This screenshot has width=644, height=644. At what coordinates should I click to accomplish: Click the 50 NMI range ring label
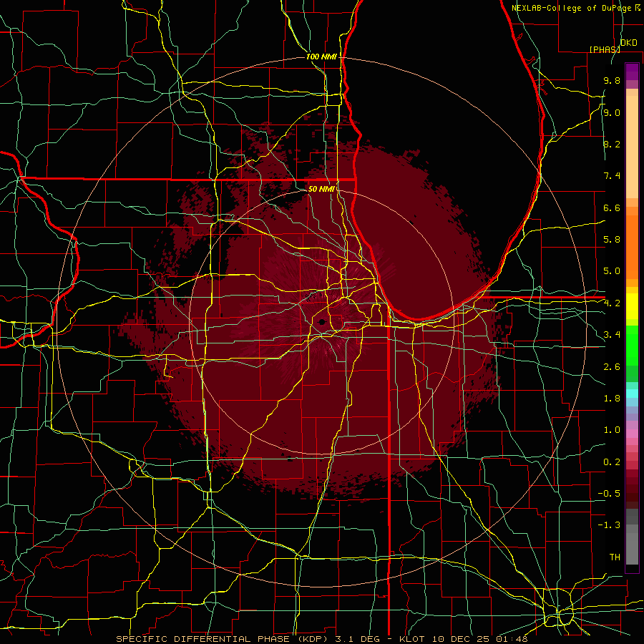point(321,189)
